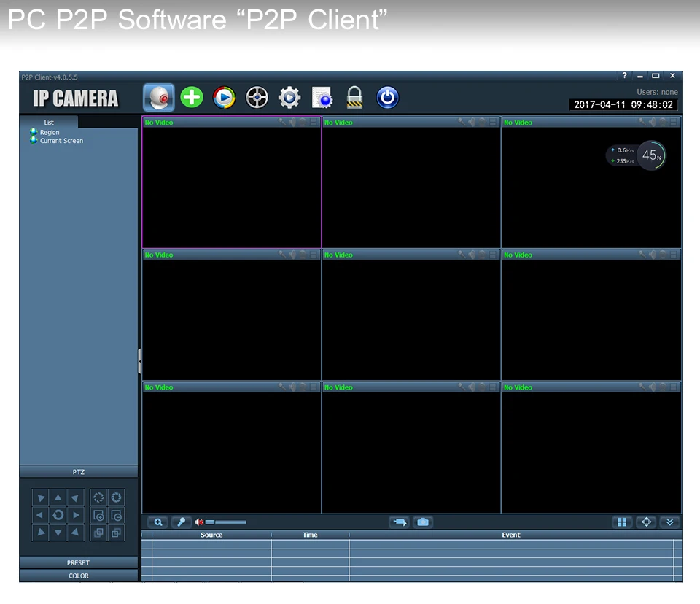This screenshot has width=700, height=604.
Task: Click the dashed-ring iris open button
Action: (x=98, y=497)
